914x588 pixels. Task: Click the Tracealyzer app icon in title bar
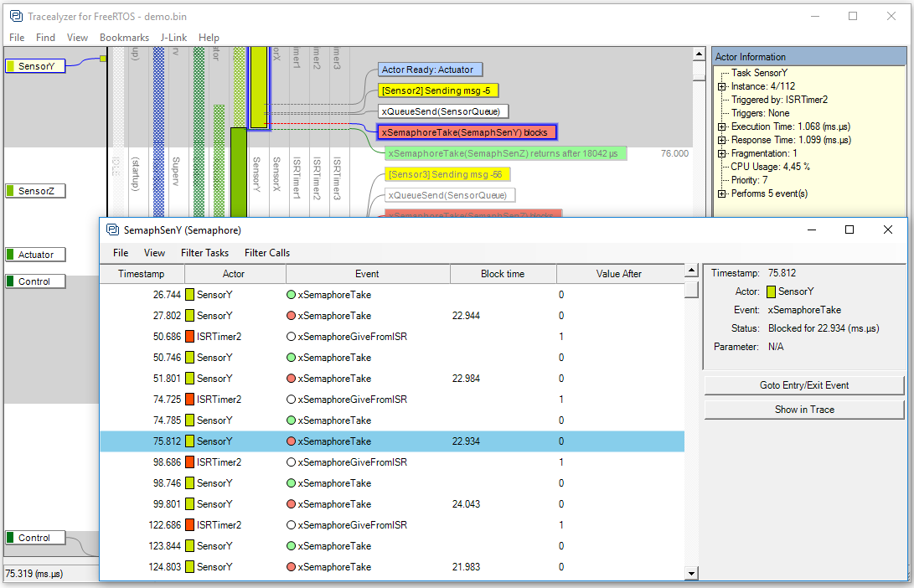(x=16, y=16)
